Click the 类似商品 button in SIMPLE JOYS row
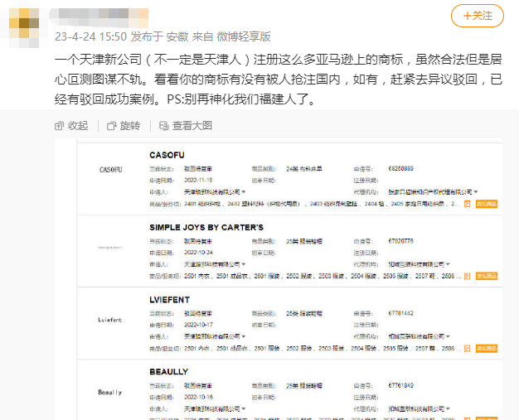Screen dimensions: 519x420 pos(487,276)
